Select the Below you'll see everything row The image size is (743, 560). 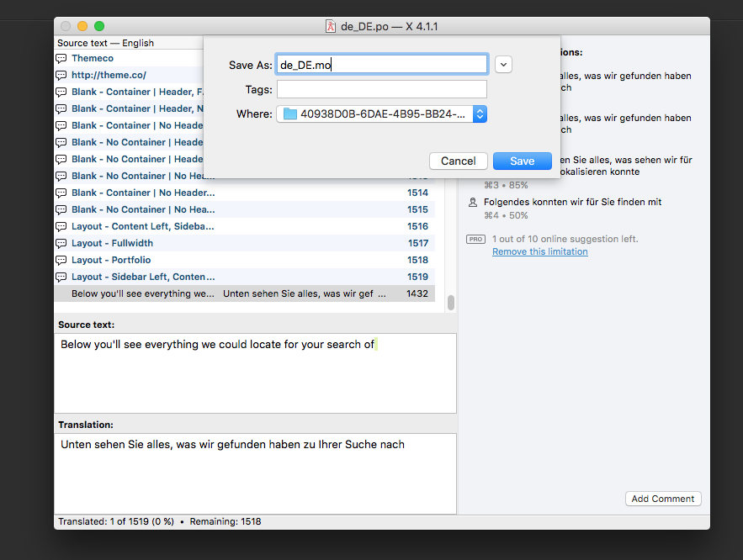coord(245,293)
